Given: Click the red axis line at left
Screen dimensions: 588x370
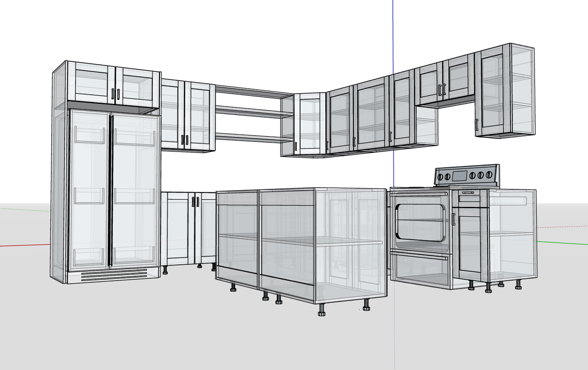Looking at the screenshot, I should click(x=26, y=245).
